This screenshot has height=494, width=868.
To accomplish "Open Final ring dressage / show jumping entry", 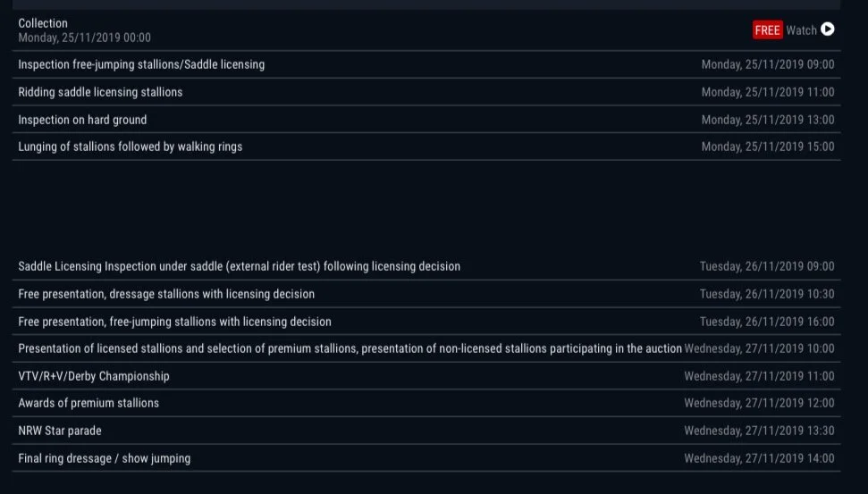I will [426, 458].
